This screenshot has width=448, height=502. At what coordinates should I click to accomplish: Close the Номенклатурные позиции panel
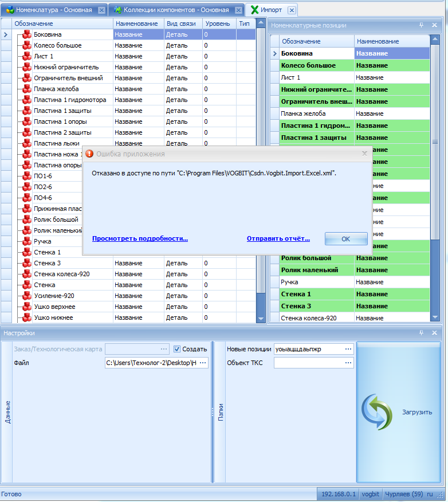[x=434, y=25]
